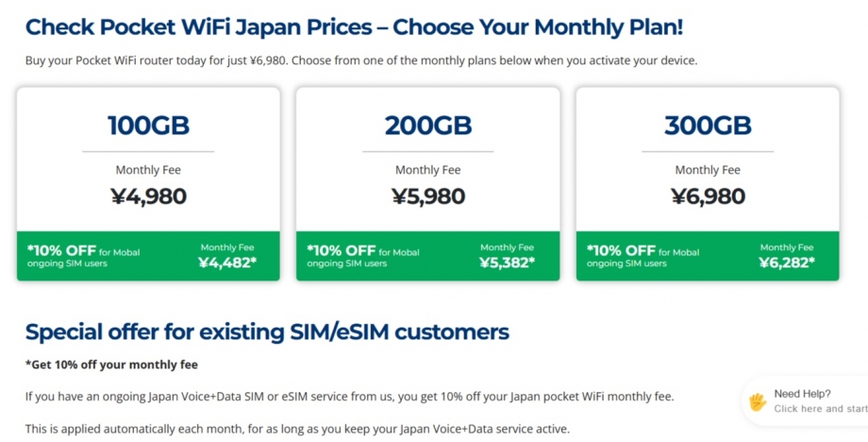The image size is (868, 442).
Task: Click the discounted ¥4,482 monthly fee
Action: click(226, 263)
